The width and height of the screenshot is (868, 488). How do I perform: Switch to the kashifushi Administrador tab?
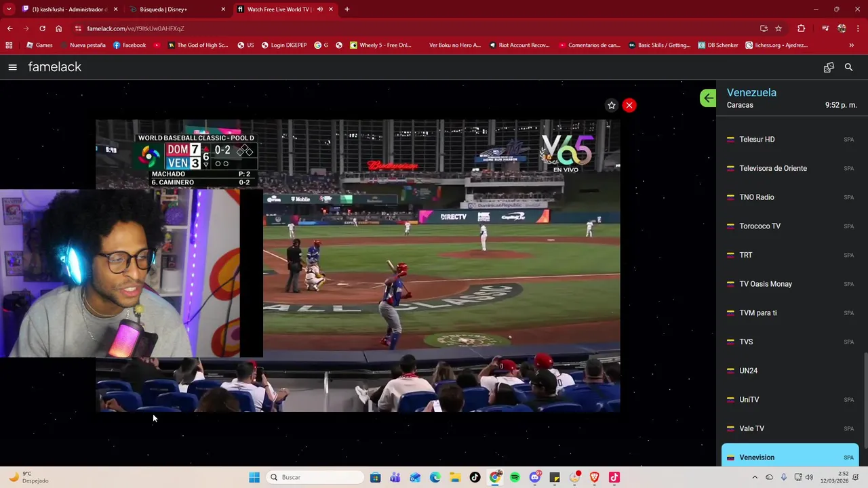70,9
